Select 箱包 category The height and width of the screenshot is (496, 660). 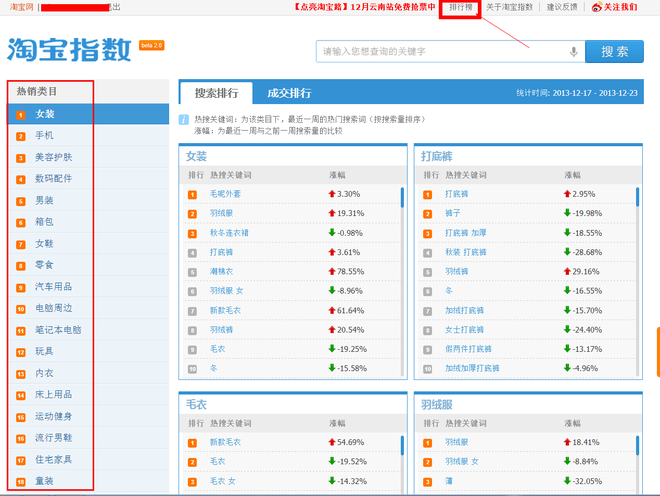88,222
